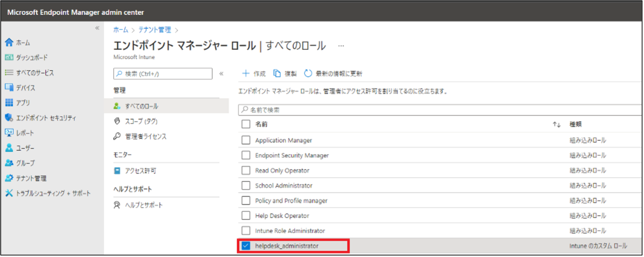Open the School Administrator role
Image resolution: width=644 pixels, height=257 pixels.
tap(284, 186)
